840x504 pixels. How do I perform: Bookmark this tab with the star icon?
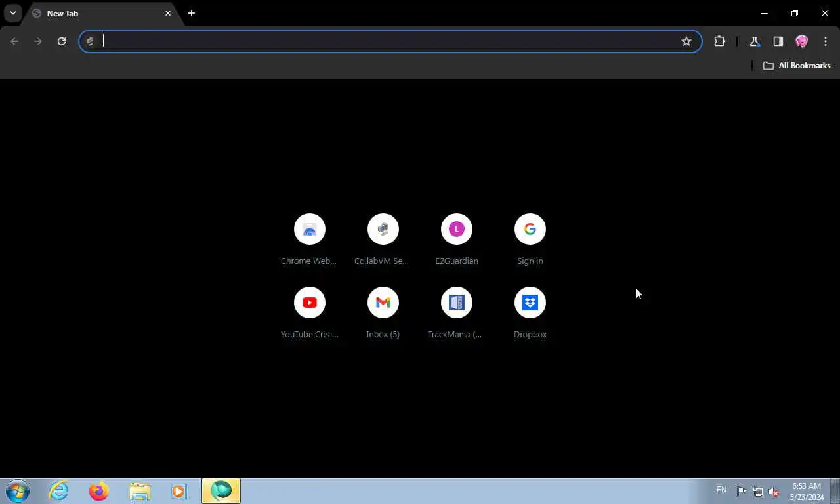(686, 41)
